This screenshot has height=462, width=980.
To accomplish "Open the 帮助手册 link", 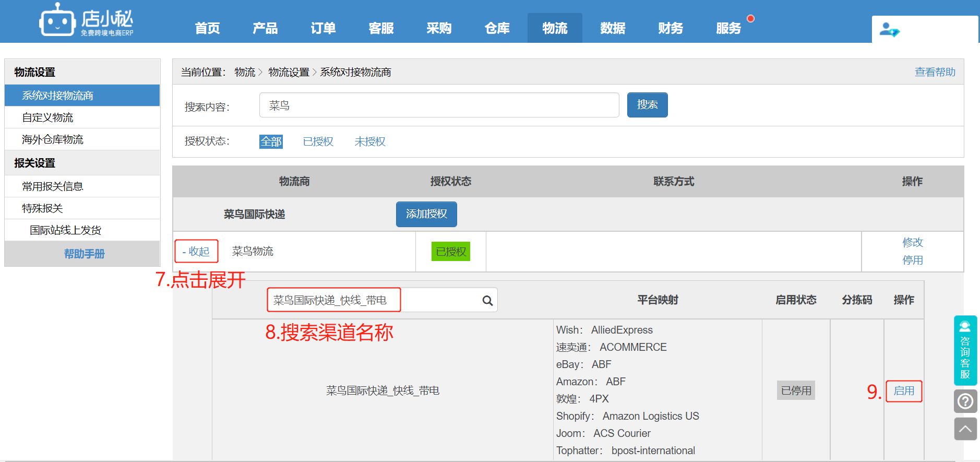I will coord(84,254).
